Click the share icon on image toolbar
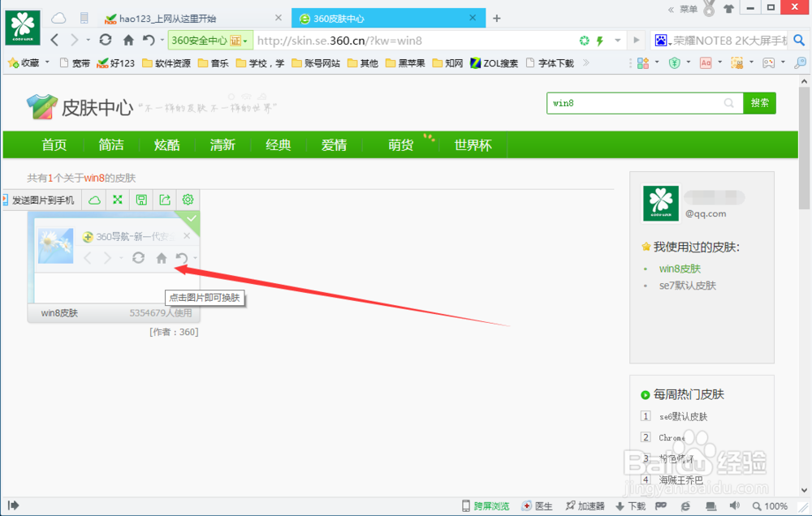Screen dimensions: 812x516 coord(165,200)
